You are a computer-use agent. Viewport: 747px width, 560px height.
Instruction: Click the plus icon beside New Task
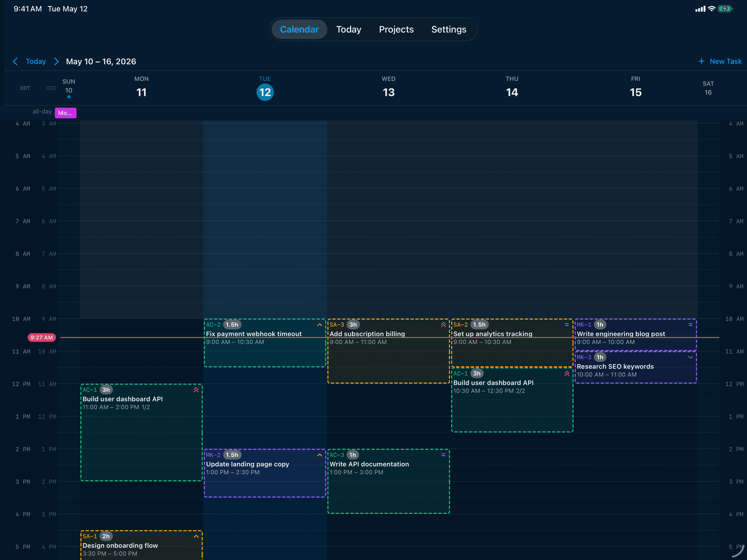(701, 61)
